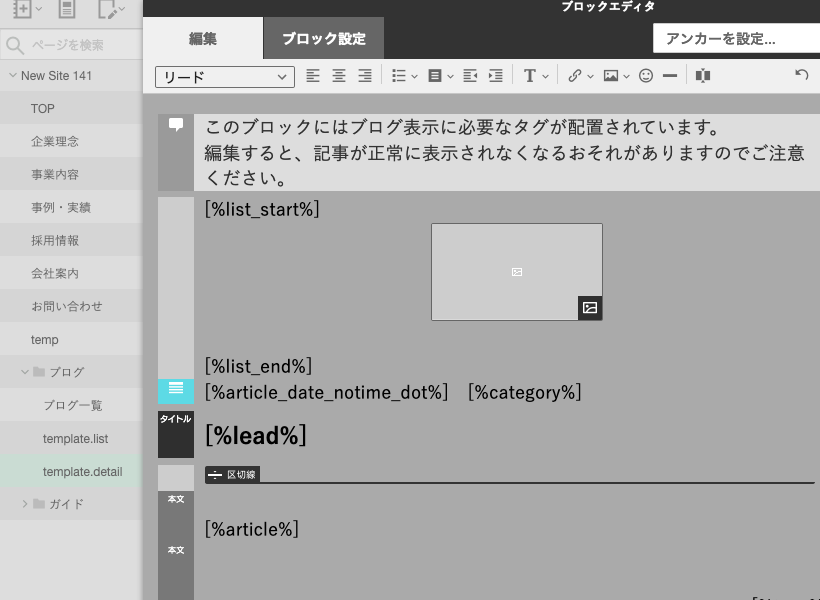Open the image options dropdown arrow
The height and width of the screenshot is (600, 820).
tap(627, 77)
